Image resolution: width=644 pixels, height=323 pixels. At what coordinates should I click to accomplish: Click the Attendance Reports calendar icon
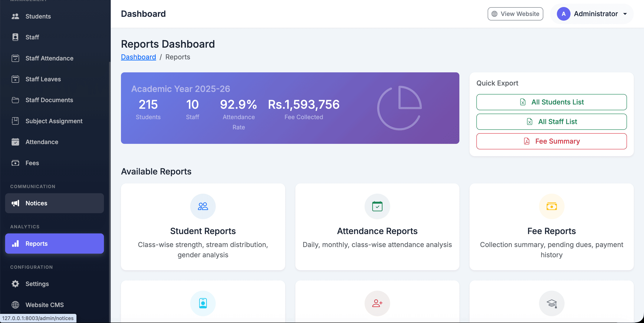pyautogui.click(x=377, y=206)
